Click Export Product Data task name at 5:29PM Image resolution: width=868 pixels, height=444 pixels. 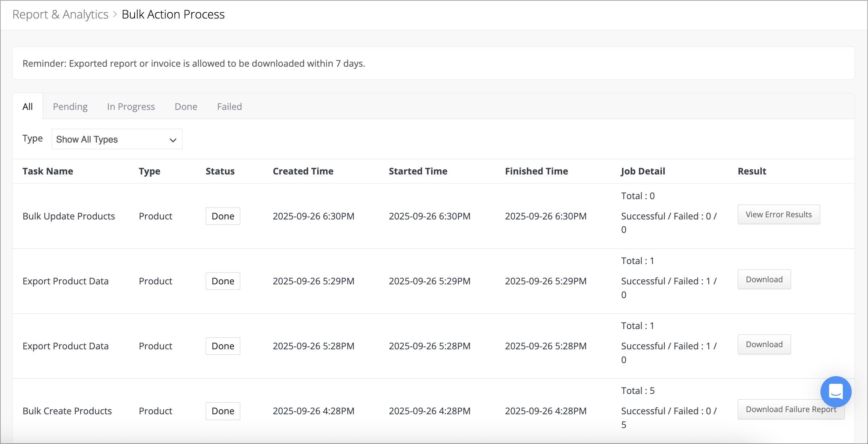pos(65,281)
